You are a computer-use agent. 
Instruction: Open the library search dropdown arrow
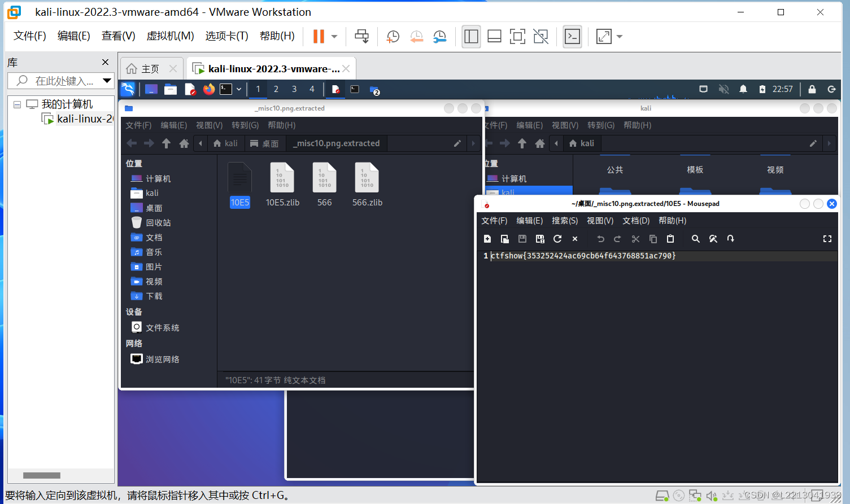[x=107, y=81]
